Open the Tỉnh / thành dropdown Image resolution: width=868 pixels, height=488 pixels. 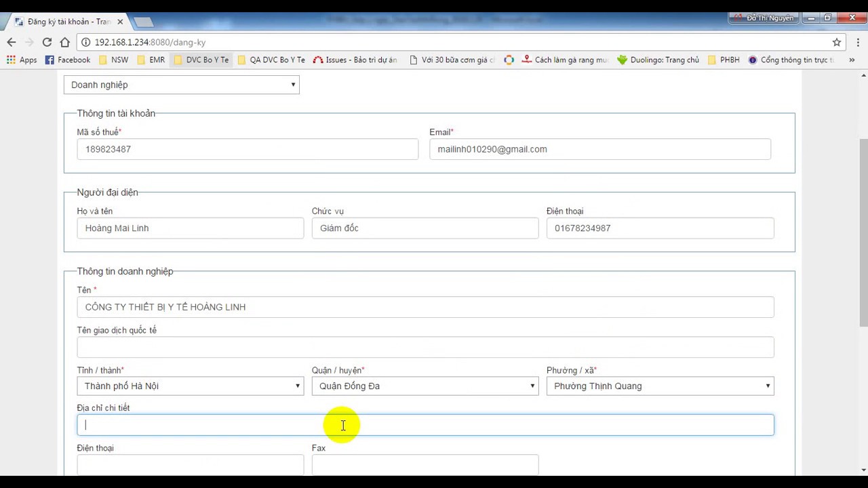point(191,386)
